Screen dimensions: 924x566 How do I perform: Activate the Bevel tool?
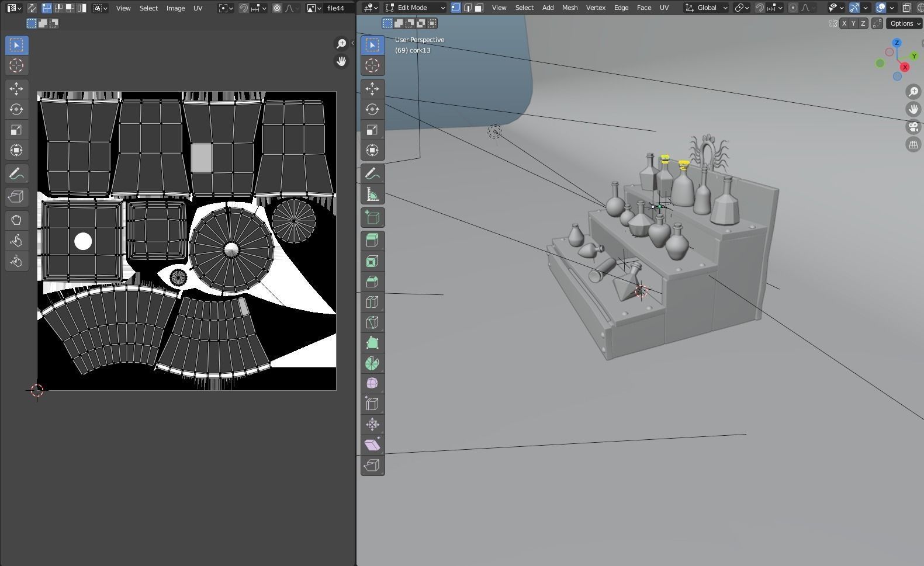[372, 282]
